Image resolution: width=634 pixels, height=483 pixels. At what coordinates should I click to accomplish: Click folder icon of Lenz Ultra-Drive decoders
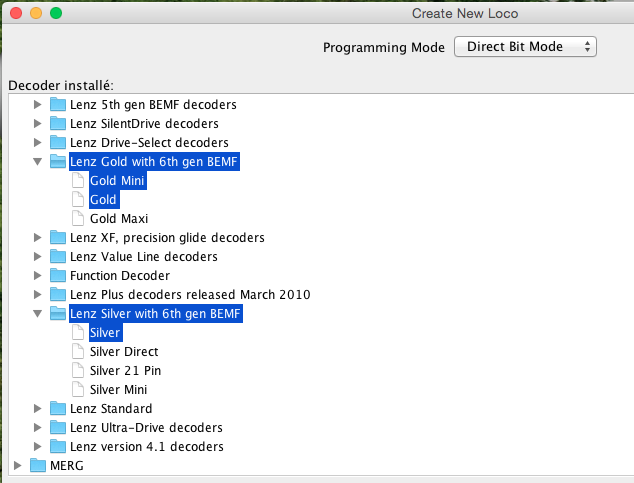(x=58, y=427)
